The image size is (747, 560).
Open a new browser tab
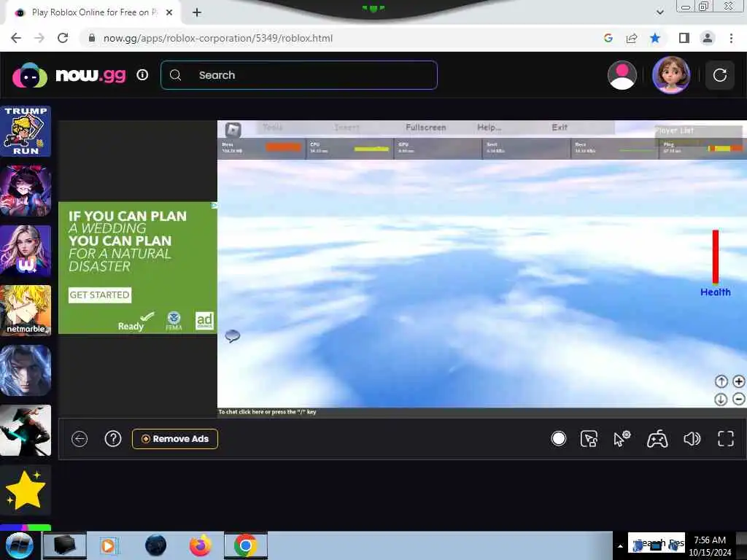[197, 12]
